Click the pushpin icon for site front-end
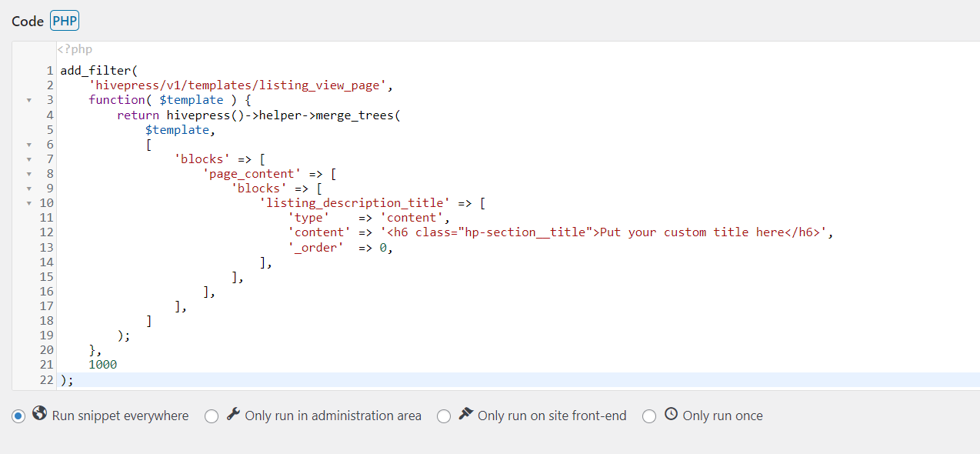The height and width of the screenshot is (454, 980). point(465,414)
